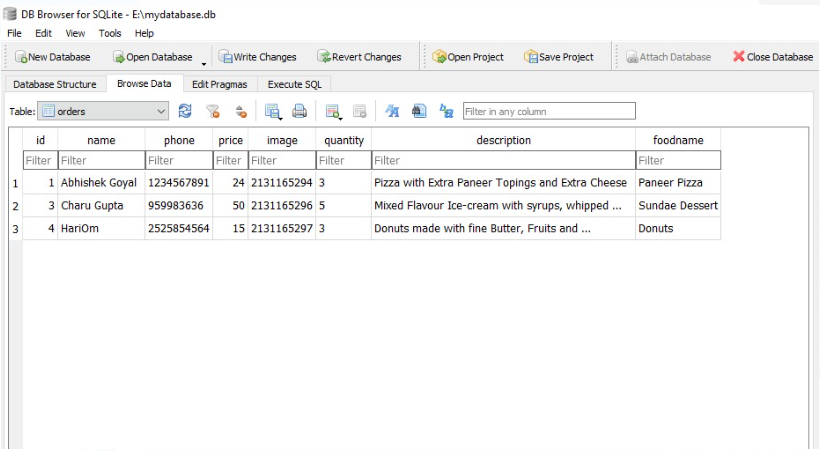
Task: Sort by the name column header
Action: coord(101,140)
